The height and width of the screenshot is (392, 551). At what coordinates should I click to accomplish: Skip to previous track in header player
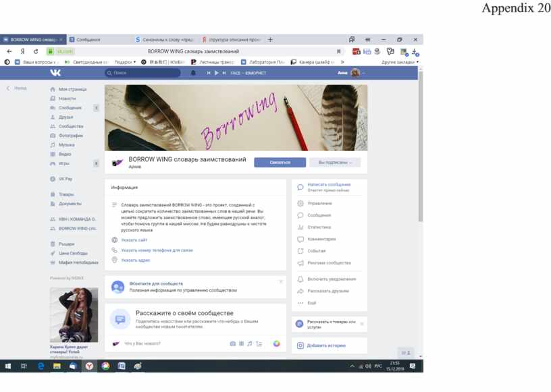tap(209, 73)
